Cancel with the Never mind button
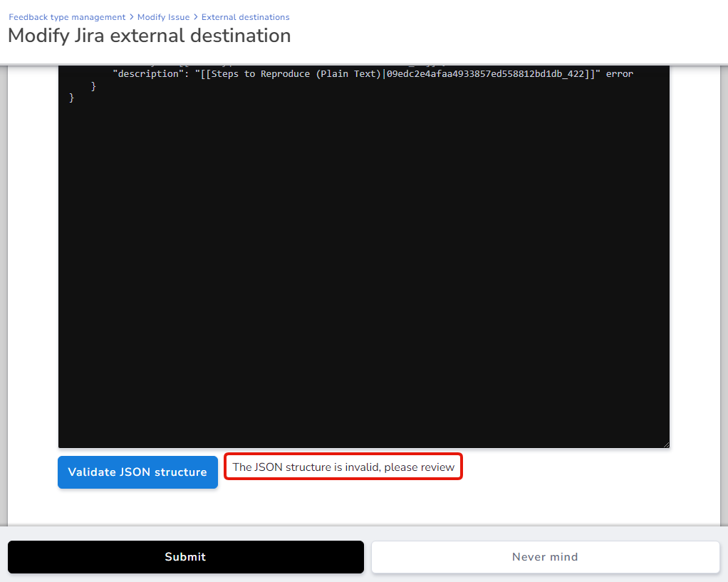 pos(545,557)
